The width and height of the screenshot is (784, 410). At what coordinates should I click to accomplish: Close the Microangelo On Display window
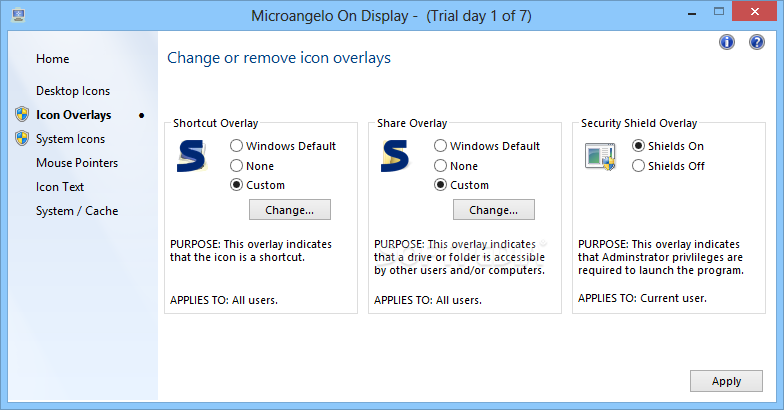coord(754,12)
